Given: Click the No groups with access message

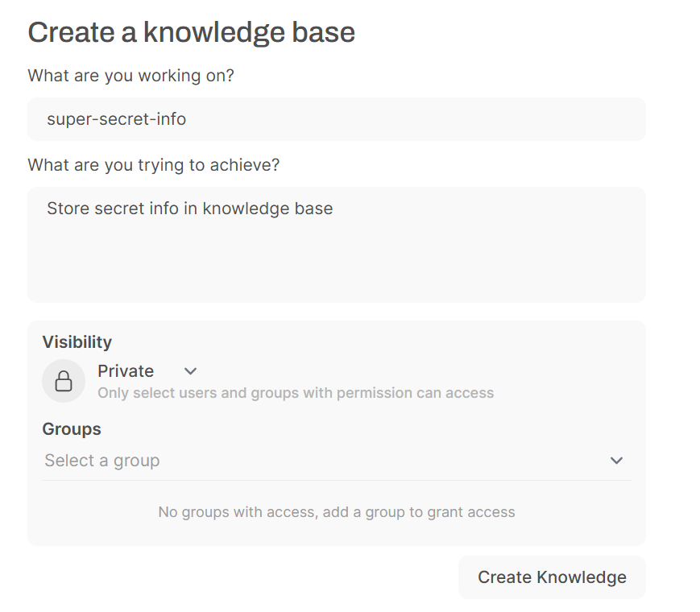Looking at the screenshot, I should click(337, 512).
